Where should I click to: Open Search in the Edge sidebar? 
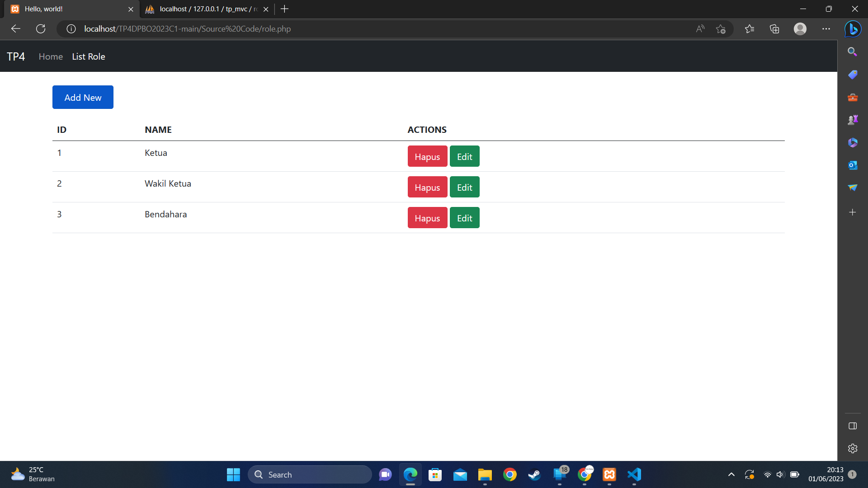pyautogui.click(x=853, y=52)
